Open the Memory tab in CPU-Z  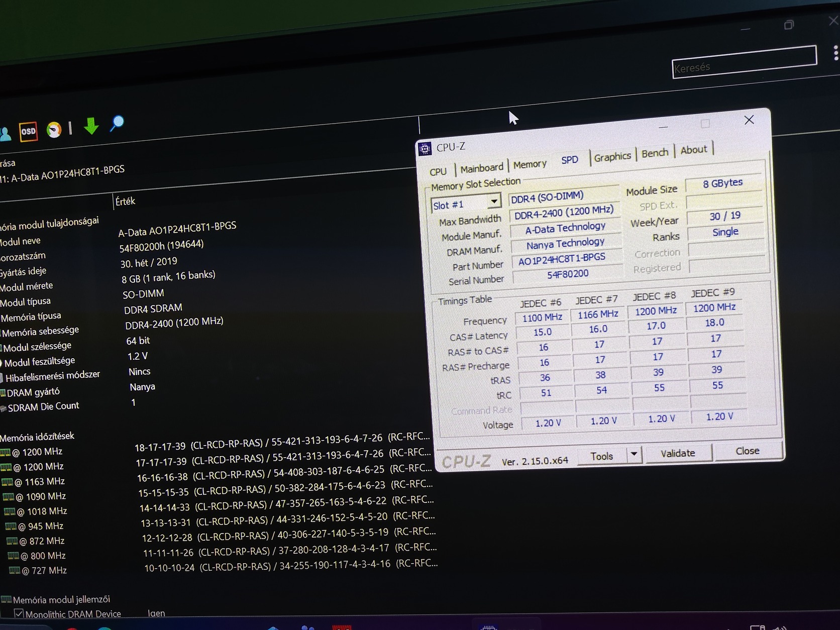[530, 164]
